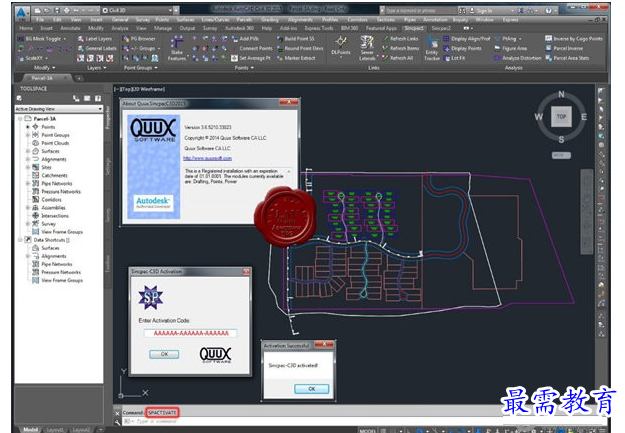The image size is (625, 433).
Task: Click the DLPoints tool icon
Action: pyautogui.click(x=341, y=41)
